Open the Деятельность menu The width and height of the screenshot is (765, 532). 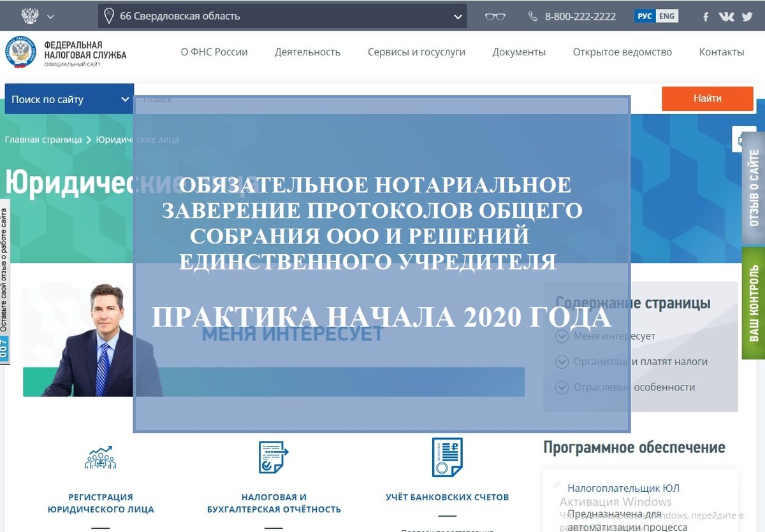(308, 52)
